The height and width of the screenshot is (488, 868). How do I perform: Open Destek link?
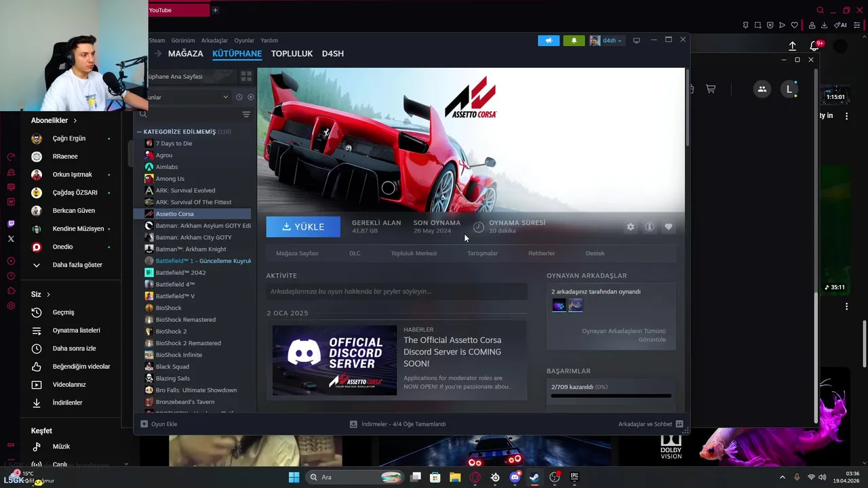pyautogui.click(x=595, y=253)
